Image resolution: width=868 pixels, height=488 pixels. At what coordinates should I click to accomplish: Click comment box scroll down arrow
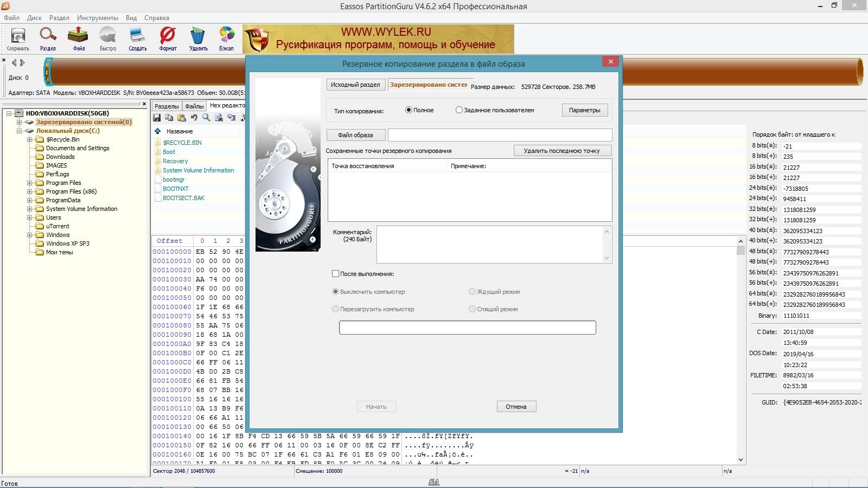click(x=607, y=258)
